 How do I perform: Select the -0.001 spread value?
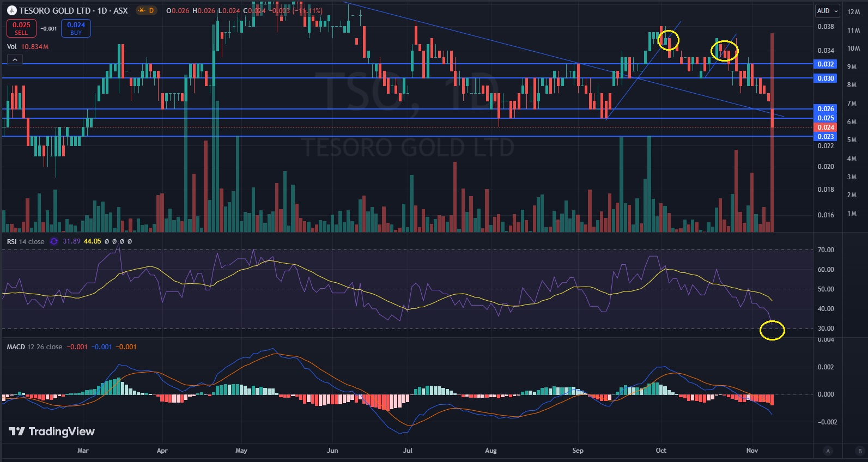[49, 28]
